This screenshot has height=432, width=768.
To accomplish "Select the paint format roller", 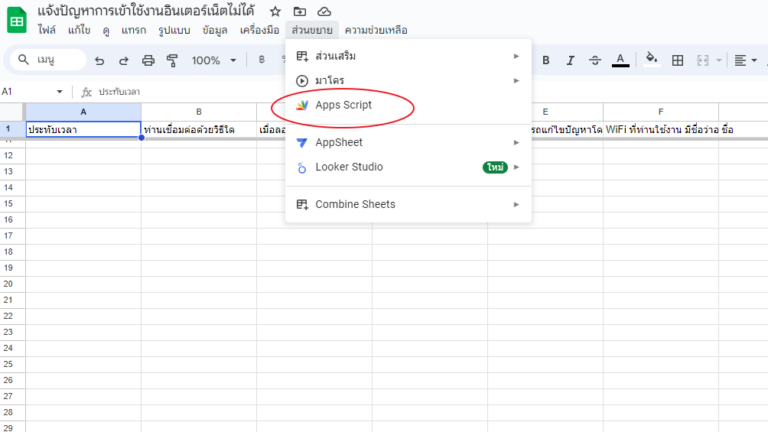I will pyautogui.click(x=173, y=61).
